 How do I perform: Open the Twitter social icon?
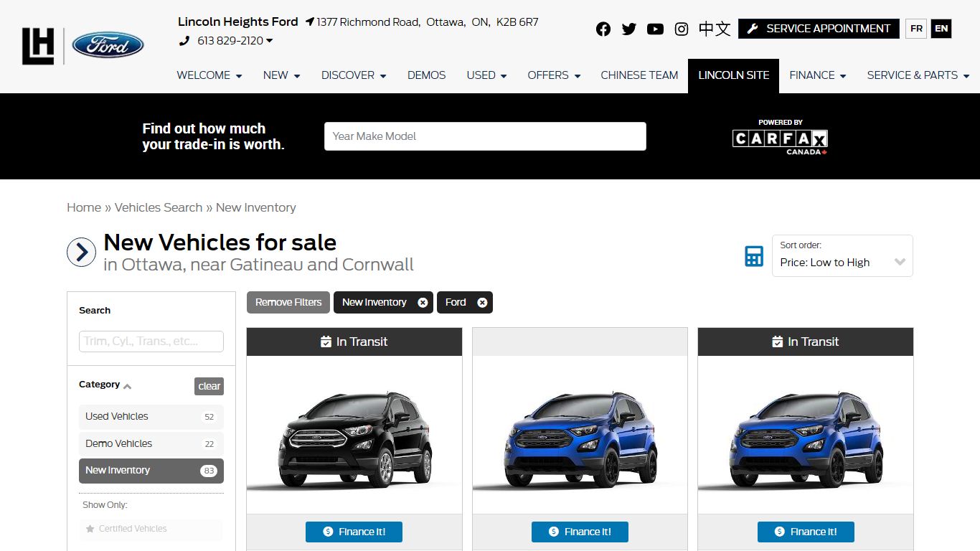629,29
